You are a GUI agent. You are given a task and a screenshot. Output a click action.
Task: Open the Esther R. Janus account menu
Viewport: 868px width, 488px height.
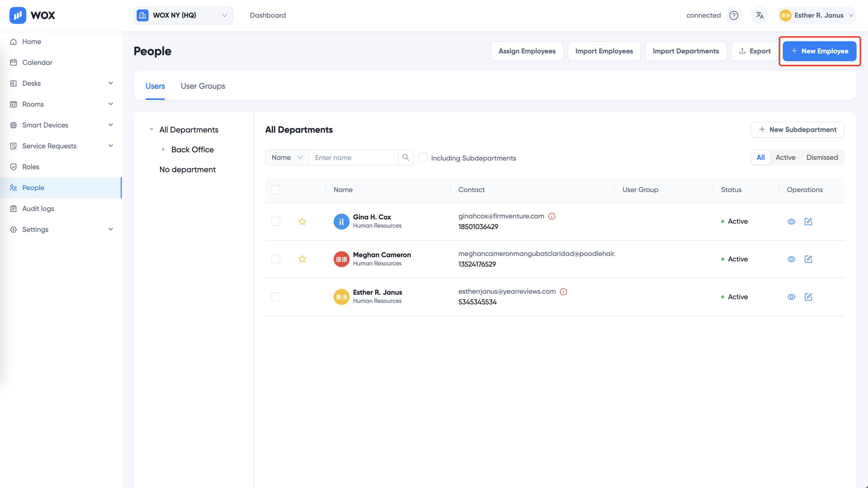point(816,15)
